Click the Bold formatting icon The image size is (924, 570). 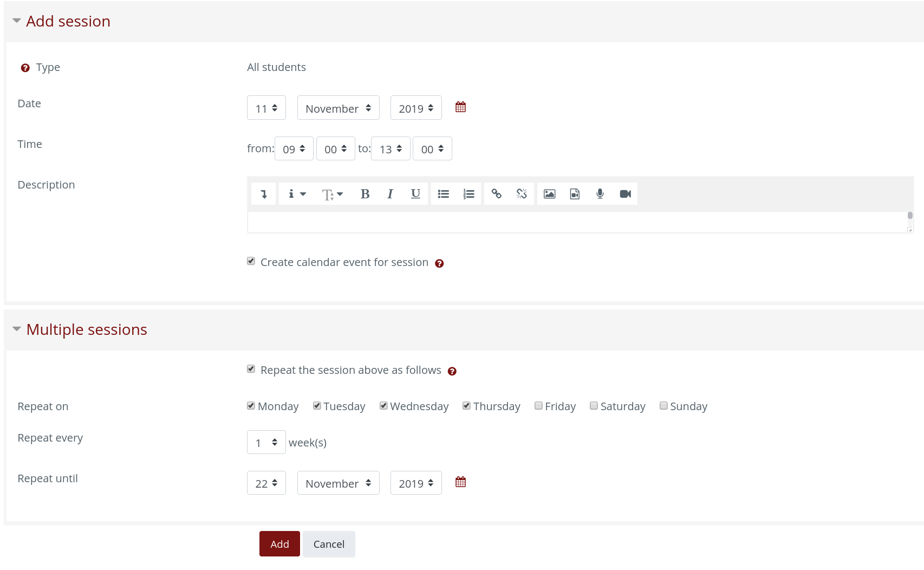coord(365,194)
